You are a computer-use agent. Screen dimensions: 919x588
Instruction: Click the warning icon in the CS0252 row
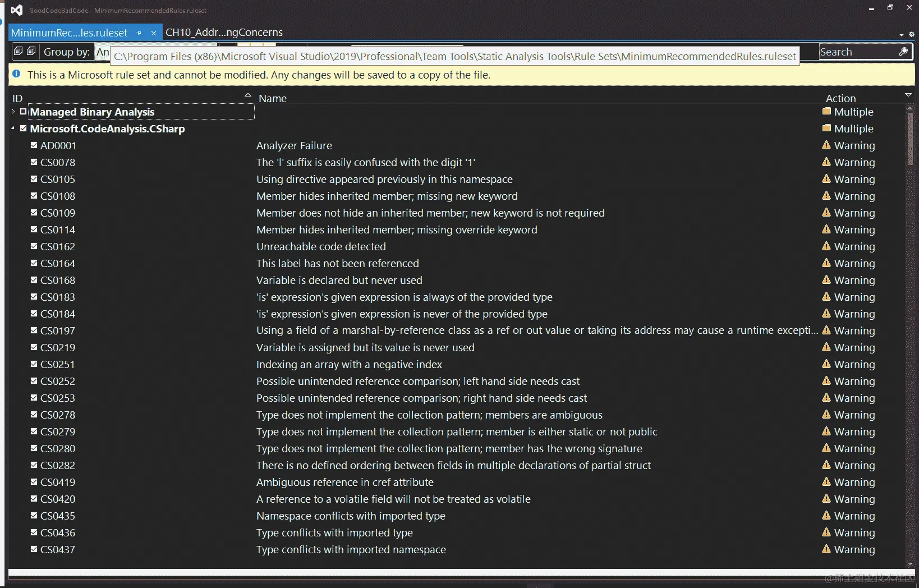click(826, 380)
